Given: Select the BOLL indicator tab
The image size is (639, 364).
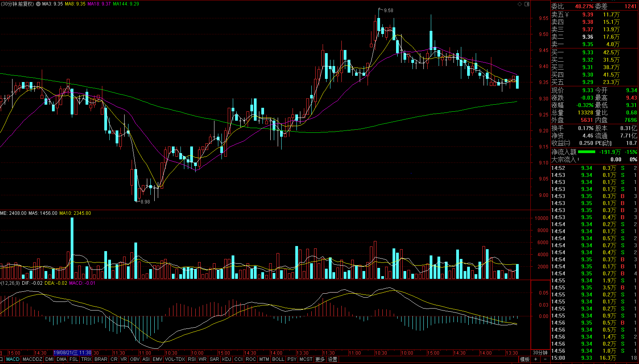Looking at the screenshot, I should click(x=278, y=359).
